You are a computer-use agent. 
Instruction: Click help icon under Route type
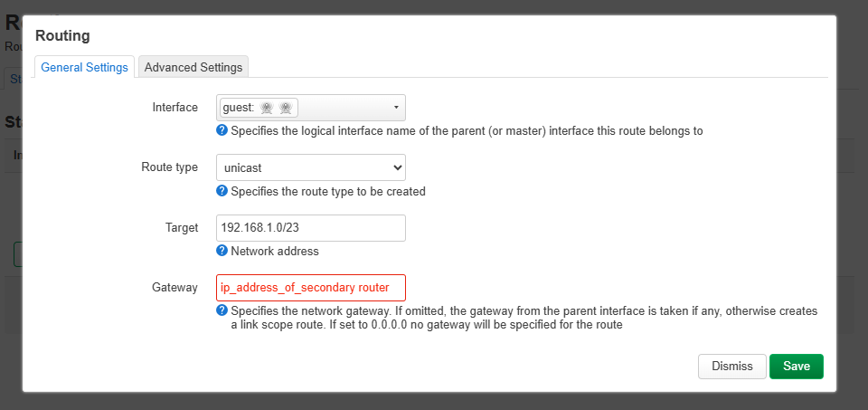222,191
